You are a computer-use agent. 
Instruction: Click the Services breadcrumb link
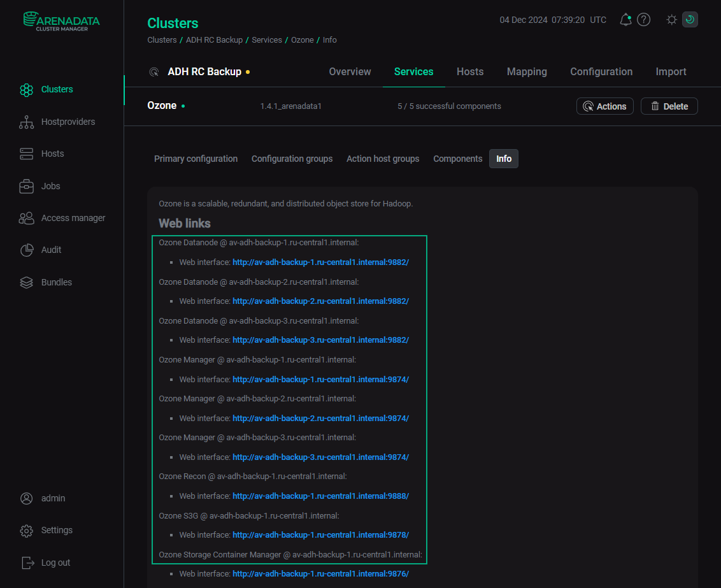point(267,40)
